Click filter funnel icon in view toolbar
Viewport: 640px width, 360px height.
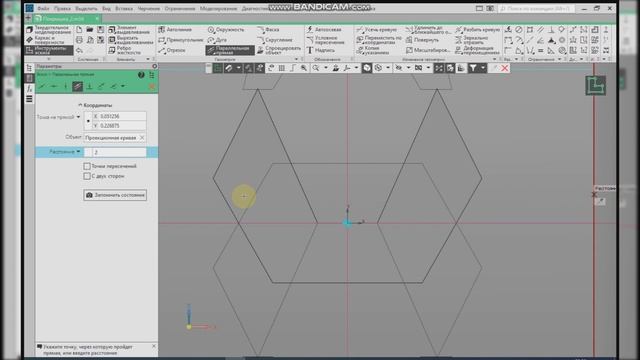pyautogui.click(x=473, y=68)
